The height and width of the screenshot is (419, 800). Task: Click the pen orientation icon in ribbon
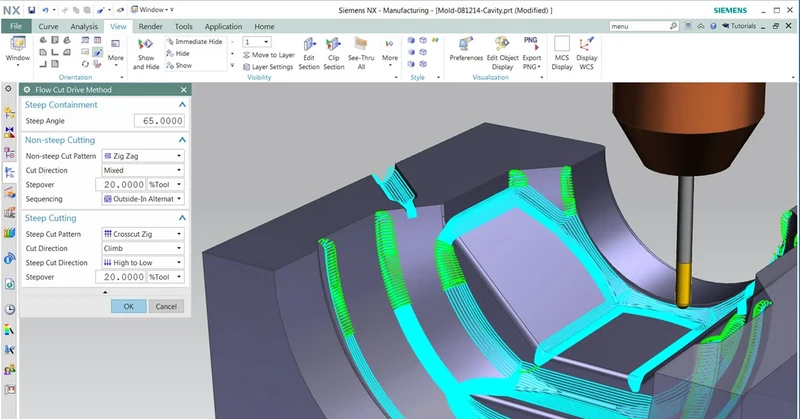[x=97, y=53]
